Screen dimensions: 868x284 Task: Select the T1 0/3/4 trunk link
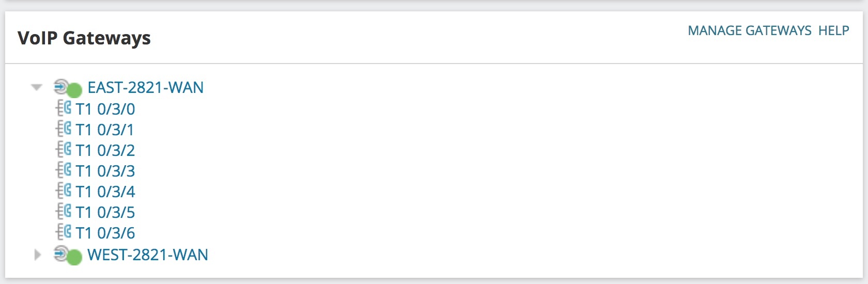click(x=105, y=192)
